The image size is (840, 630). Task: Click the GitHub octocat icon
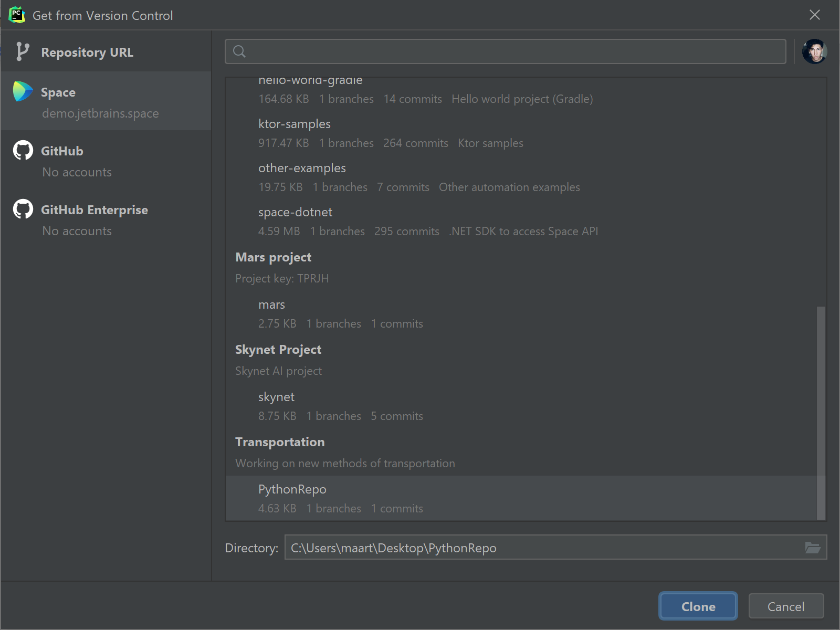pos(23,151)
